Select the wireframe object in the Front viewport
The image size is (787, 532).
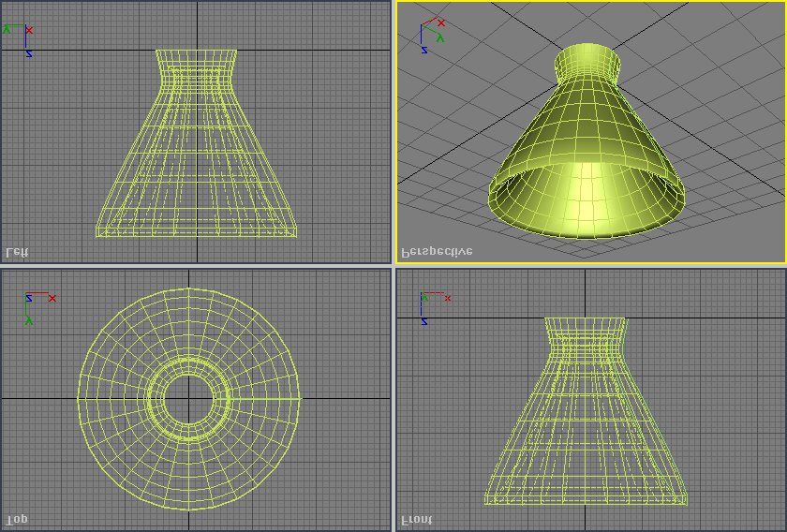point(586,411)
